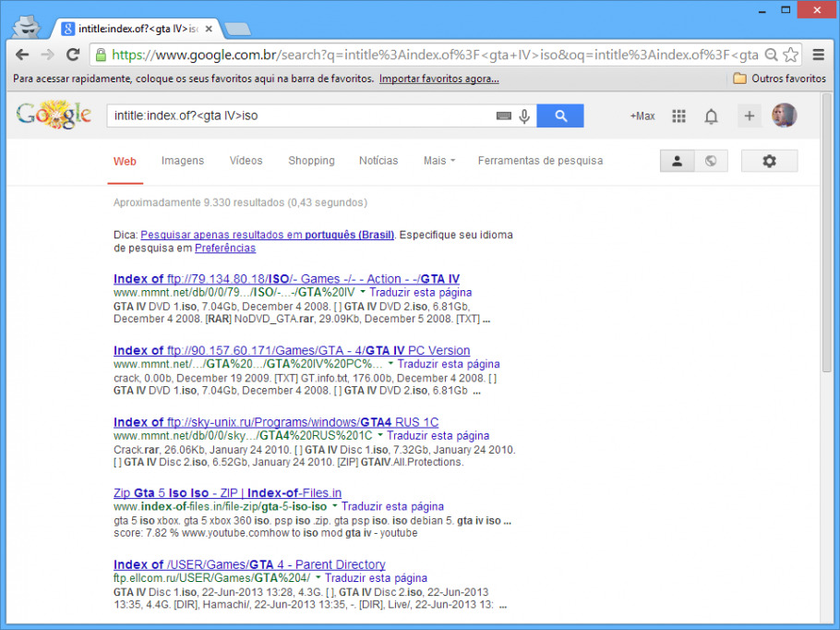Switch to the Vídeos tab
The height and width of the screenshot is (630, 840).
tap(246, 161)
